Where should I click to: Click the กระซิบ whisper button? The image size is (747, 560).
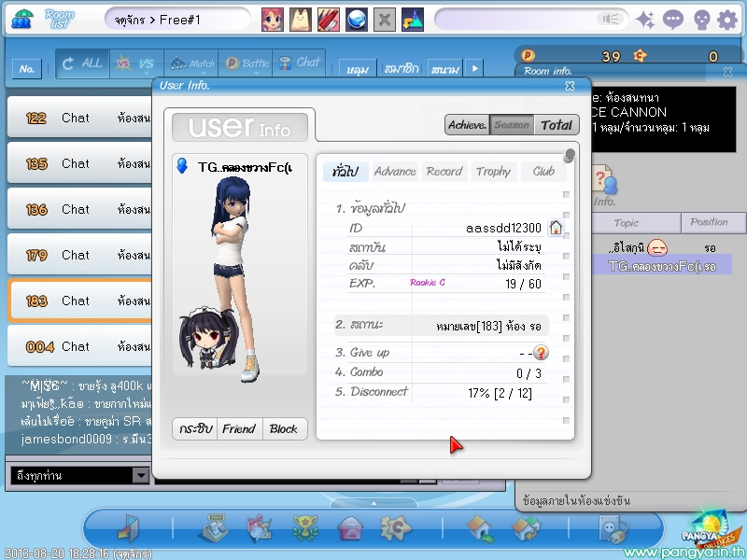tap(195, 429)
